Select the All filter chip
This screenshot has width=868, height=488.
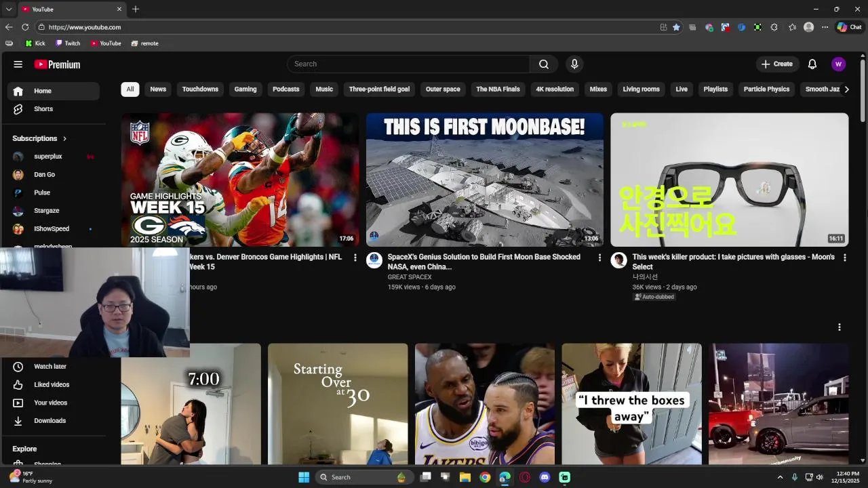pos(130,89)
